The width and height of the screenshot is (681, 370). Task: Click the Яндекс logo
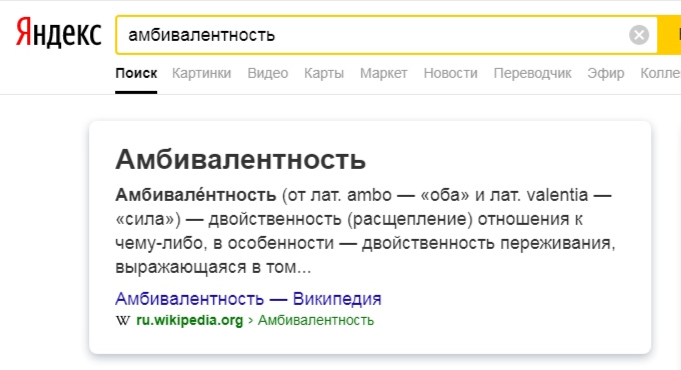59,33
